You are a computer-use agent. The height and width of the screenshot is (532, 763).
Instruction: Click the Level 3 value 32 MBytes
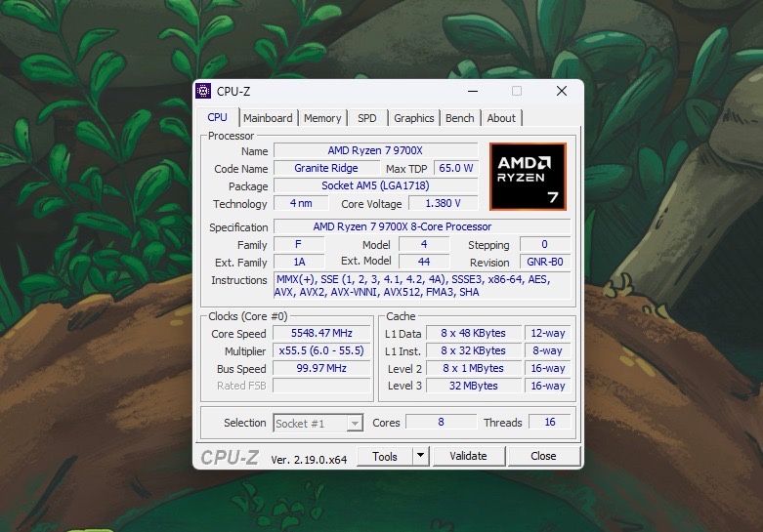474,386
